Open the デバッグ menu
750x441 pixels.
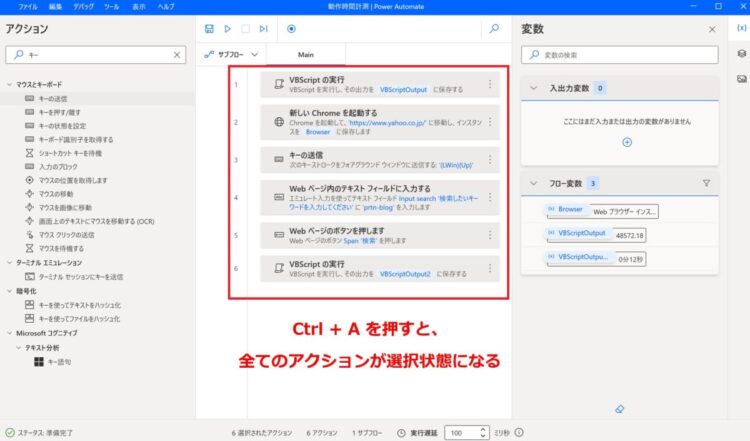tap(83, 7)
